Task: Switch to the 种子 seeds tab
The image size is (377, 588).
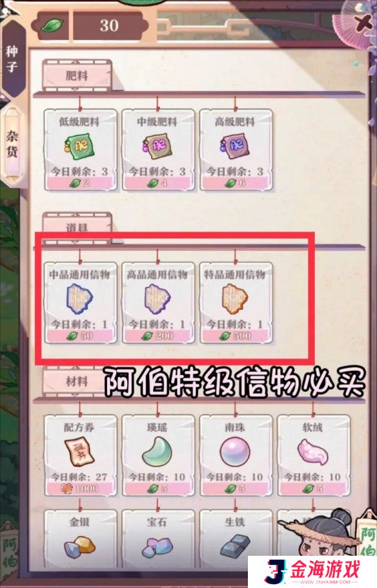Action: (12, 59)
